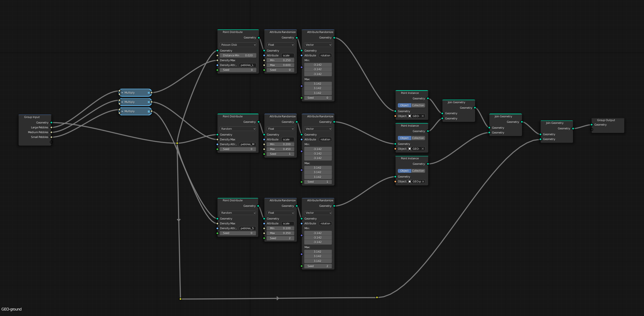This screenshot has width=644, height=316.
Task: Click the Large Pebbles output socket
Action: click(51, 127)
